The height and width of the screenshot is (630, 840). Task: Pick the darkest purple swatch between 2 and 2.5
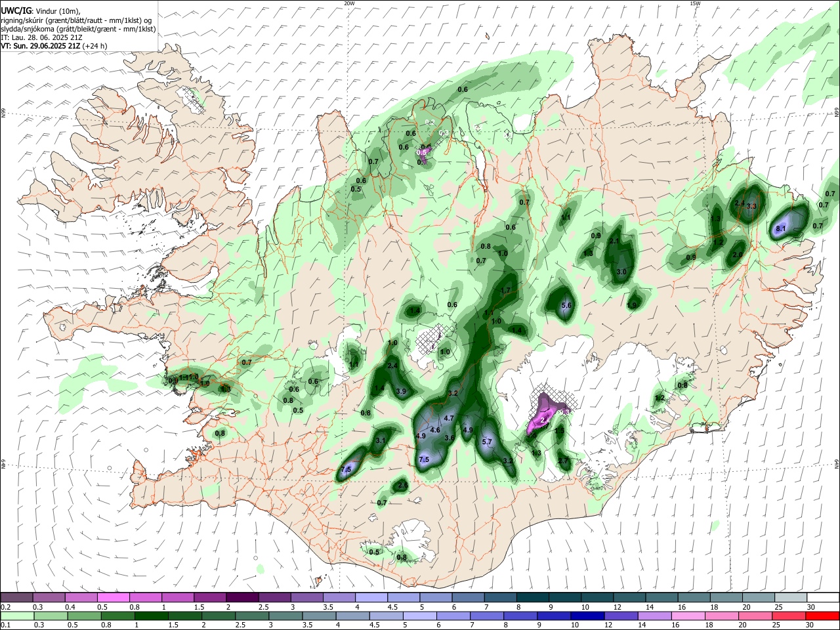242,598
